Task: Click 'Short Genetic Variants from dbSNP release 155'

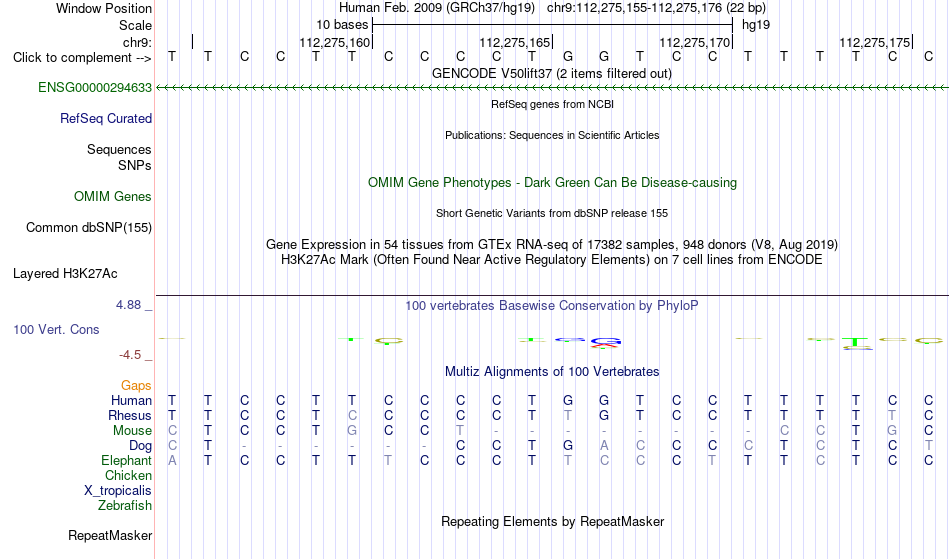Action: tap(552, 213)
